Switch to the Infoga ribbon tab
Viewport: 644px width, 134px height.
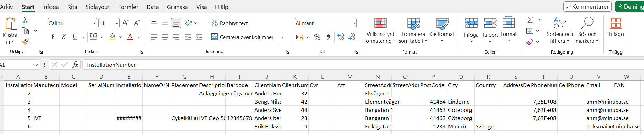click(x=50, y=7)
